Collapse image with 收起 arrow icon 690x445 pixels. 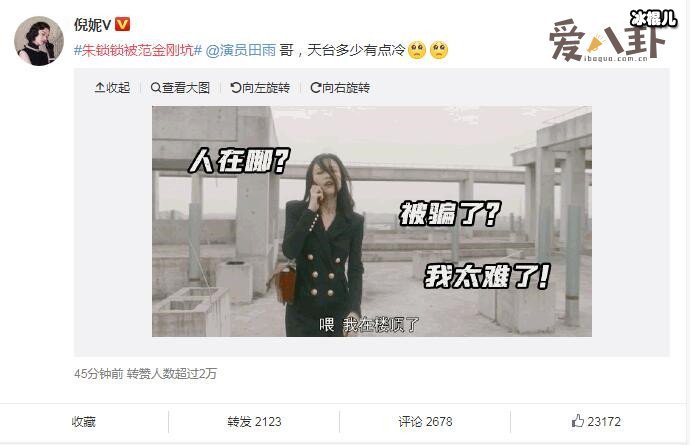[100, 88]
